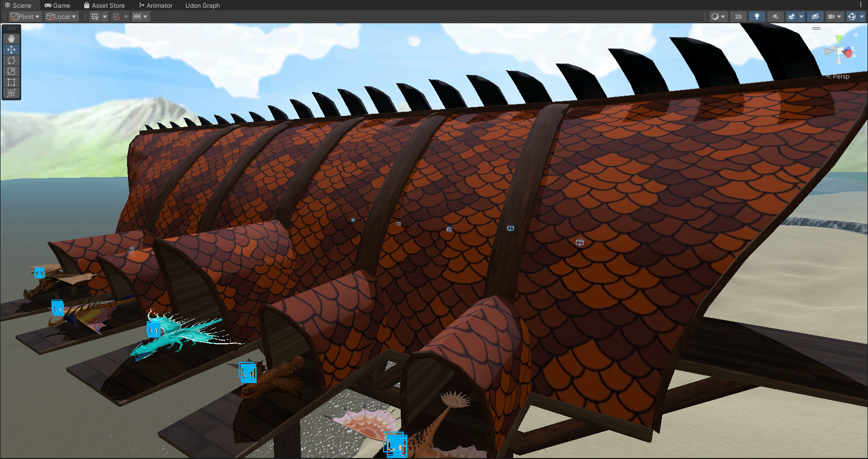Toggle scene audio mute button
Viewport: 868px width, 459px height.
[775, 17]
